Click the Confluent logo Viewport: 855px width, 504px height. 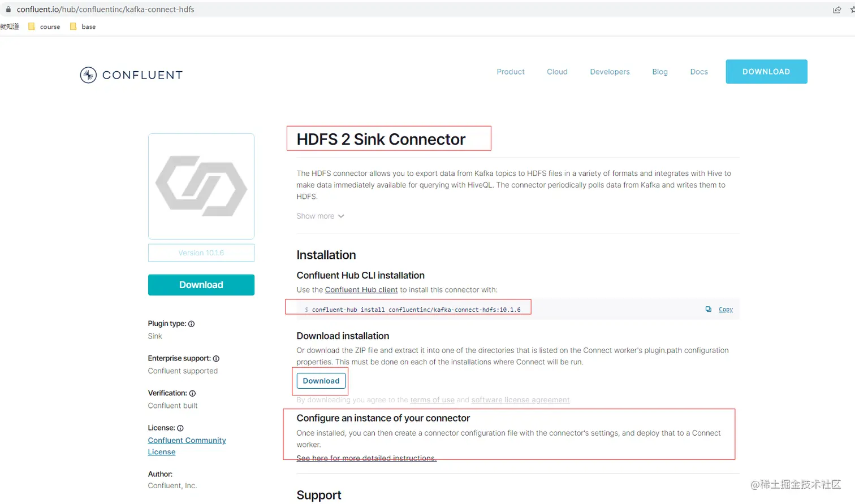point(131,75)
